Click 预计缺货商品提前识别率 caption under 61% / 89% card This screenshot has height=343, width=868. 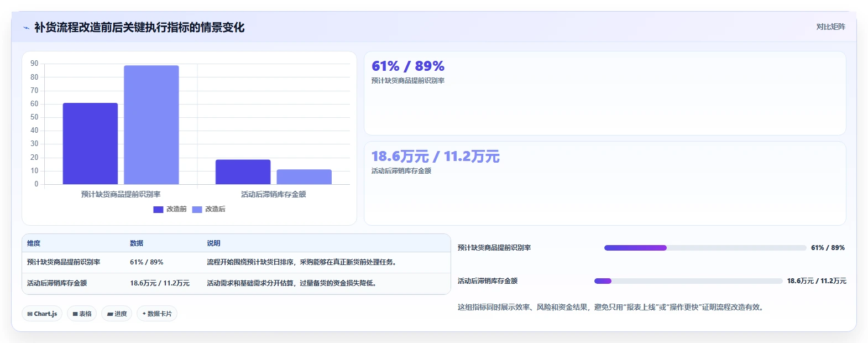pos(408,81)
